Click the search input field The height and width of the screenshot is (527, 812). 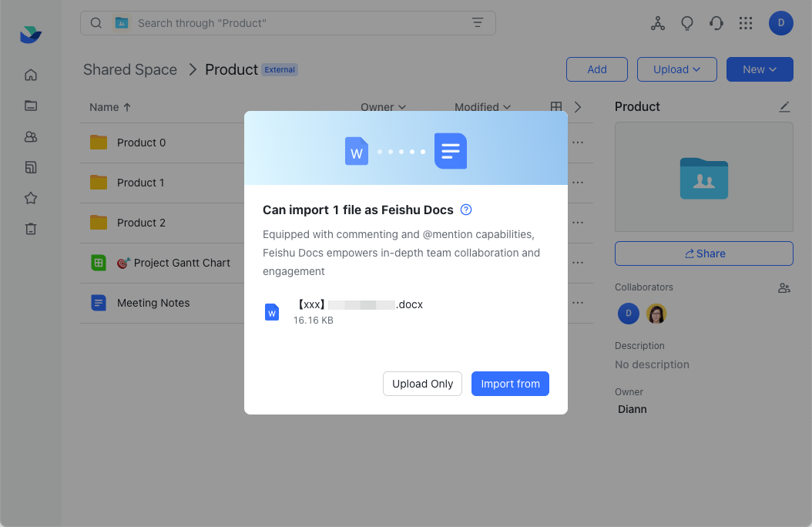tap(293, 23)
